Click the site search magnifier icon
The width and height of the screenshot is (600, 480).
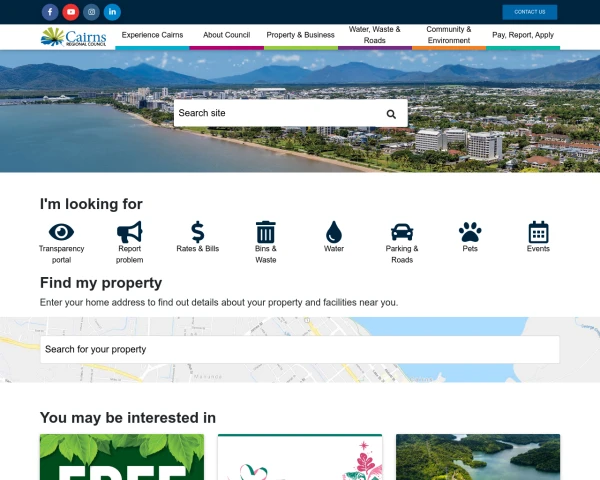pyautogui.click(x=391, y=114)
